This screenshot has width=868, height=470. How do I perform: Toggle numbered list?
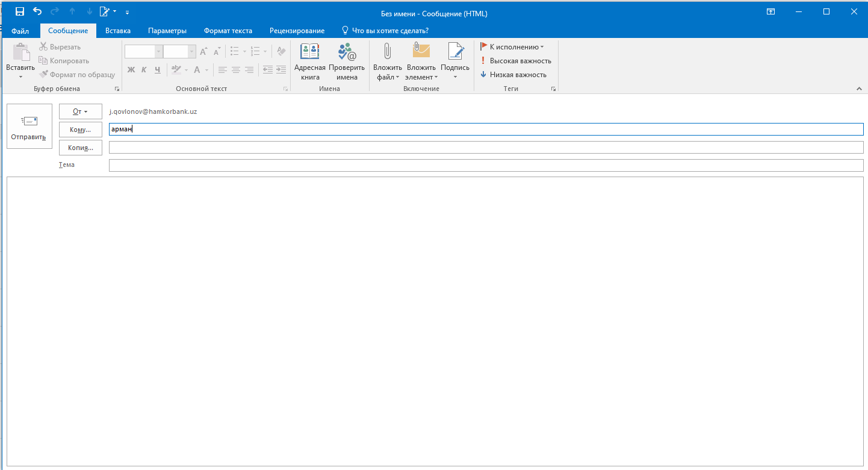255,52
